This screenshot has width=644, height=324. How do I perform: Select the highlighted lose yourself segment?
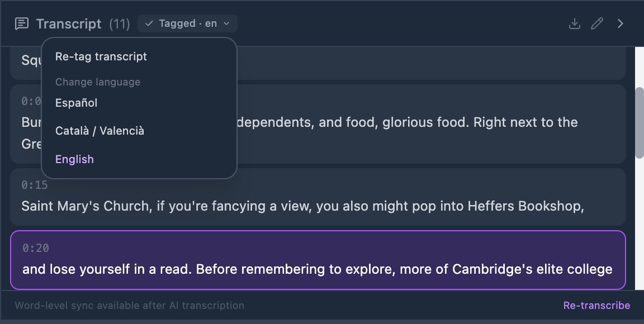pos(318,260)
